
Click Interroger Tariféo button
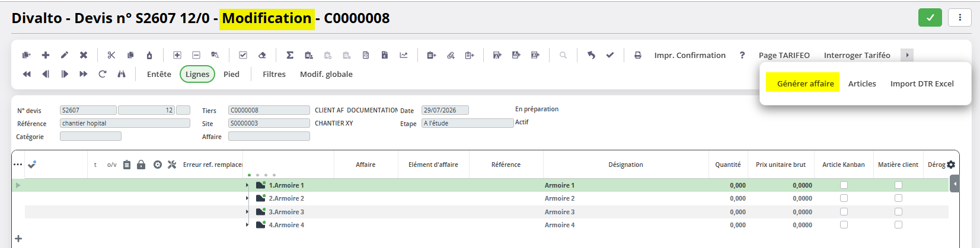(857, 55)
